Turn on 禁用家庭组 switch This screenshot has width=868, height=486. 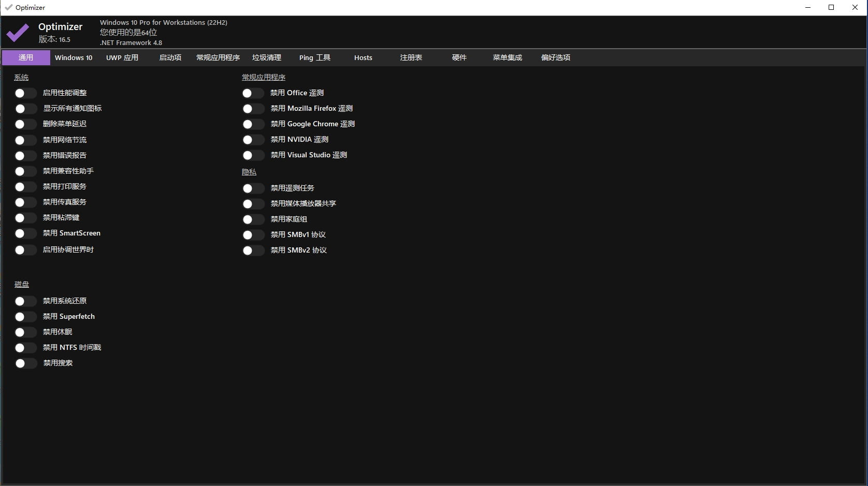tap(253, 219)
